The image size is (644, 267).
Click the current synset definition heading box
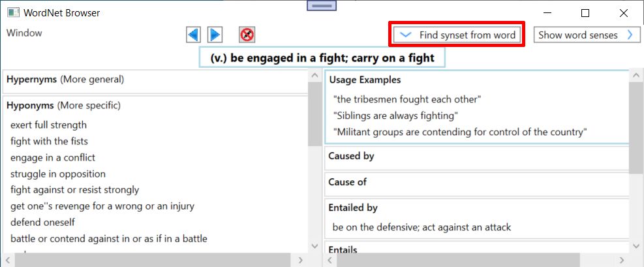point(322,58)
